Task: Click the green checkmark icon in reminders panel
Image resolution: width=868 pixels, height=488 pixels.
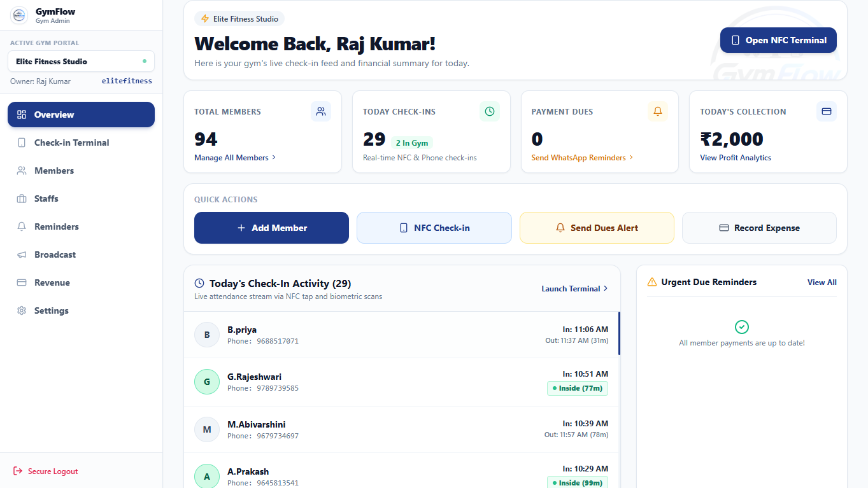Action: (x=742, y=327)
